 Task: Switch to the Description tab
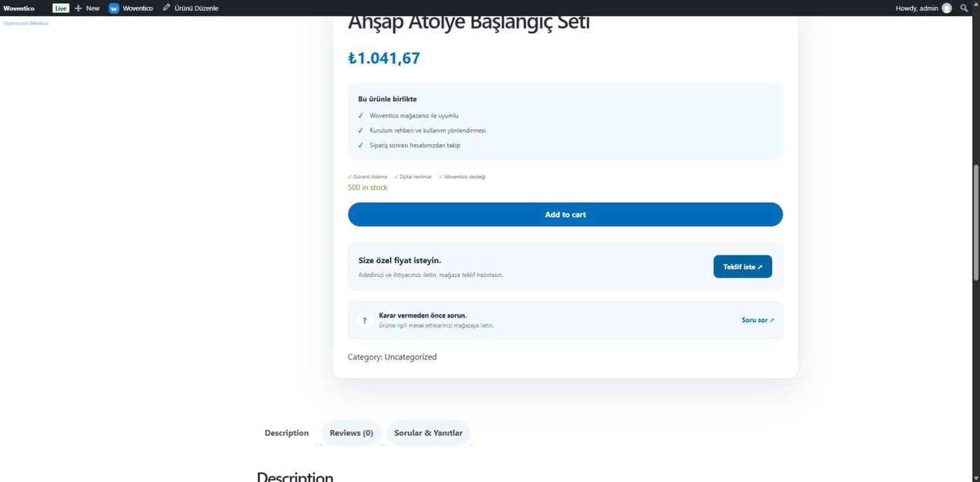(286, 433)
